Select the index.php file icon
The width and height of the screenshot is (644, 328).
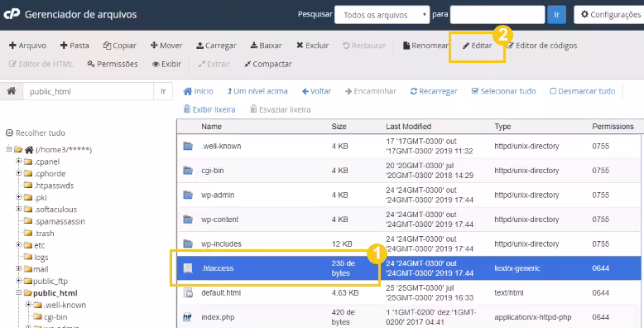coord(188,317)
